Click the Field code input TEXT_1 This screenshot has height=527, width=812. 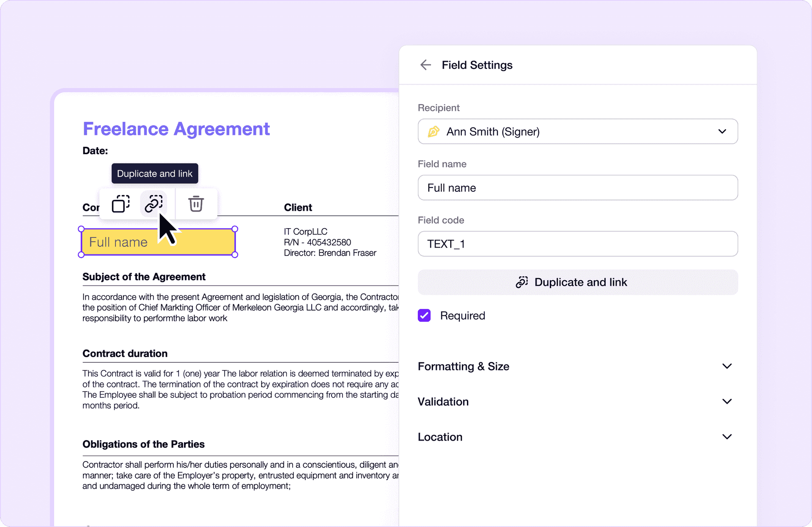pos(578,244)
